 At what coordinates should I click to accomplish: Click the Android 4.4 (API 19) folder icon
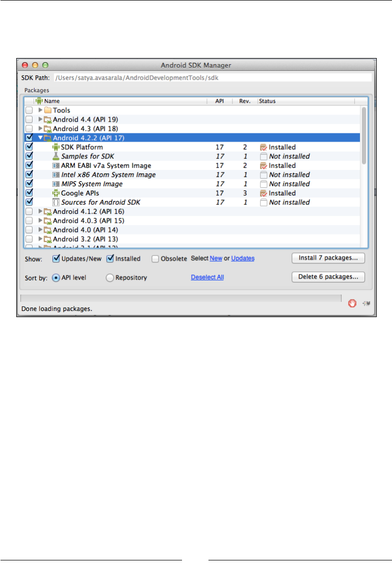point(47,120)
